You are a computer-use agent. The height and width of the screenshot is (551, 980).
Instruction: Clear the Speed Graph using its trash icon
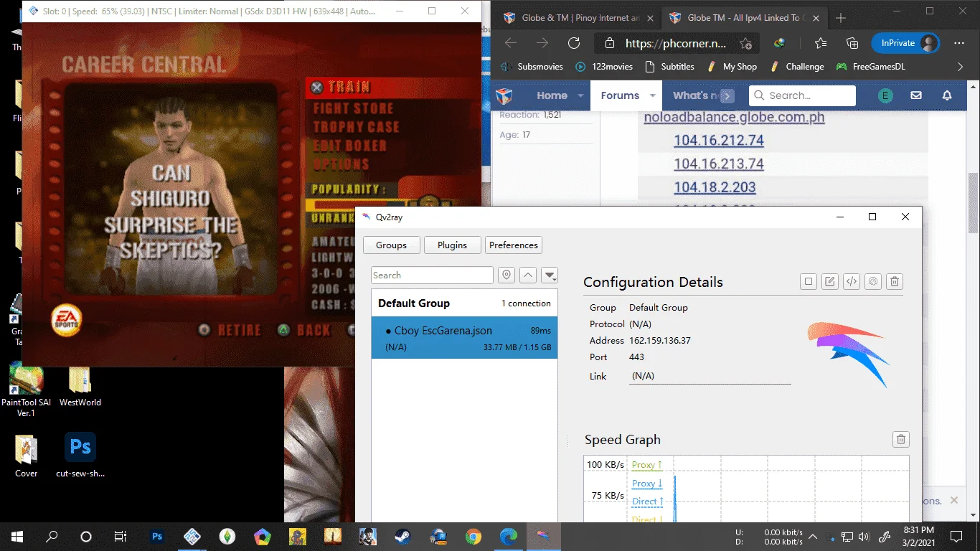(901, 439)
